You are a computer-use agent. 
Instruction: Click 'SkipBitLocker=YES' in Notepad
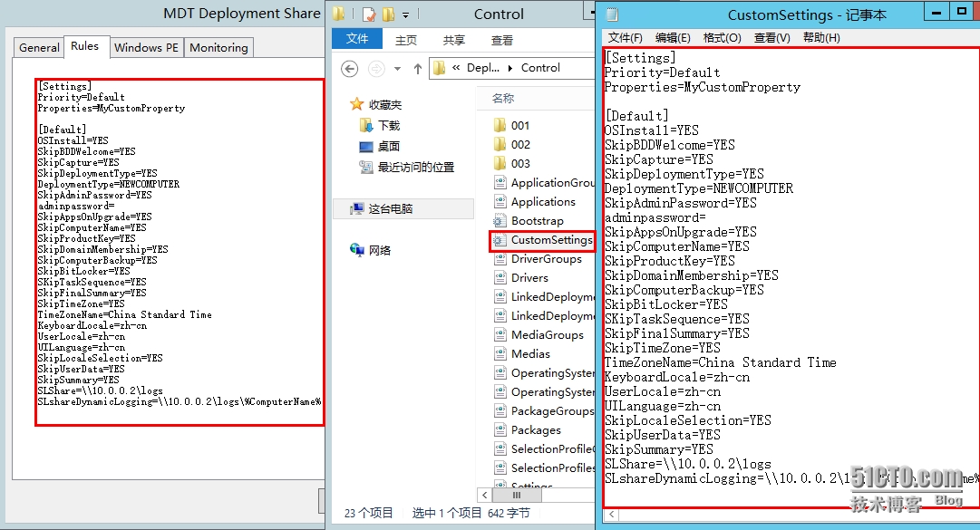[x=666, y=304]
